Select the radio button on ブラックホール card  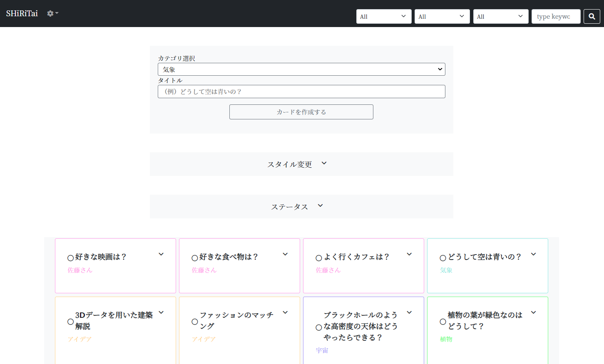319,327
